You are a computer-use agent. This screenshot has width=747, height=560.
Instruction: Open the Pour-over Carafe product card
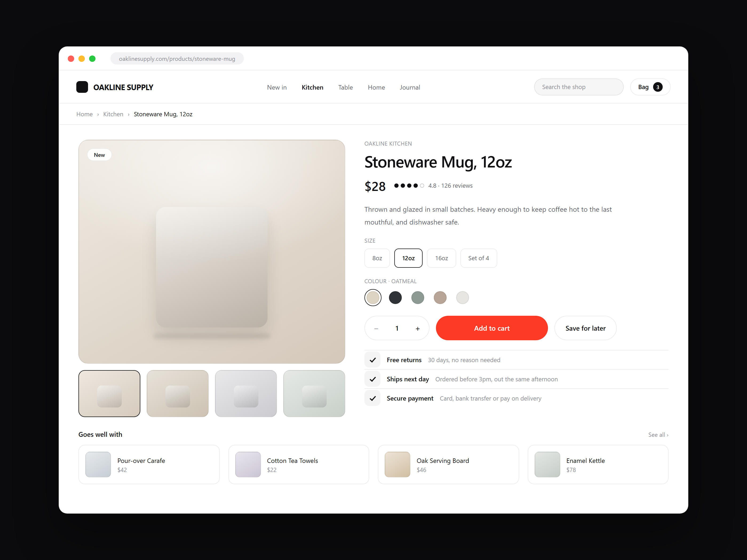[149, 465]
